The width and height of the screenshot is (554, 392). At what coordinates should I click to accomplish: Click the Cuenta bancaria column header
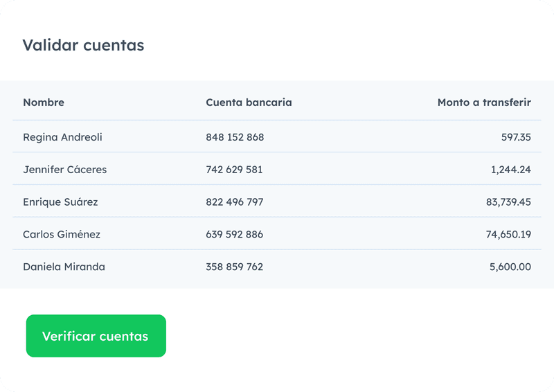pyautogui.click(x=249, y=102)
